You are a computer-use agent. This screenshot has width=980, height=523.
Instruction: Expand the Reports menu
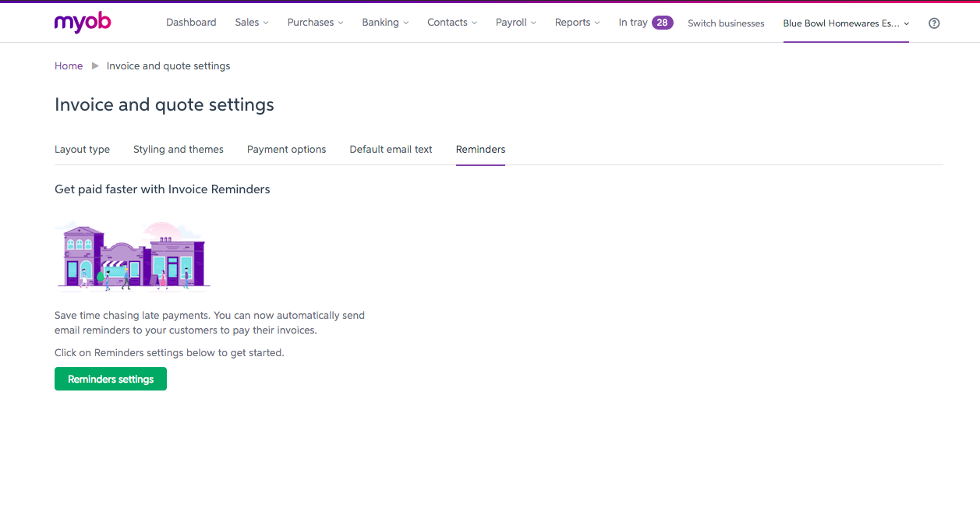click(577, 23)
